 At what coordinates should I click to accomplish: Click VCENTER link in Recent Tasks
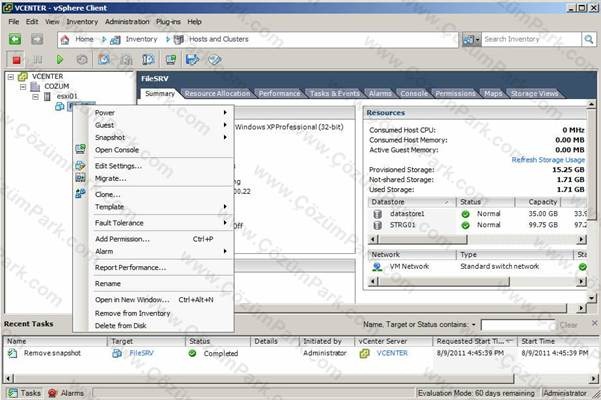click(392, 353)
